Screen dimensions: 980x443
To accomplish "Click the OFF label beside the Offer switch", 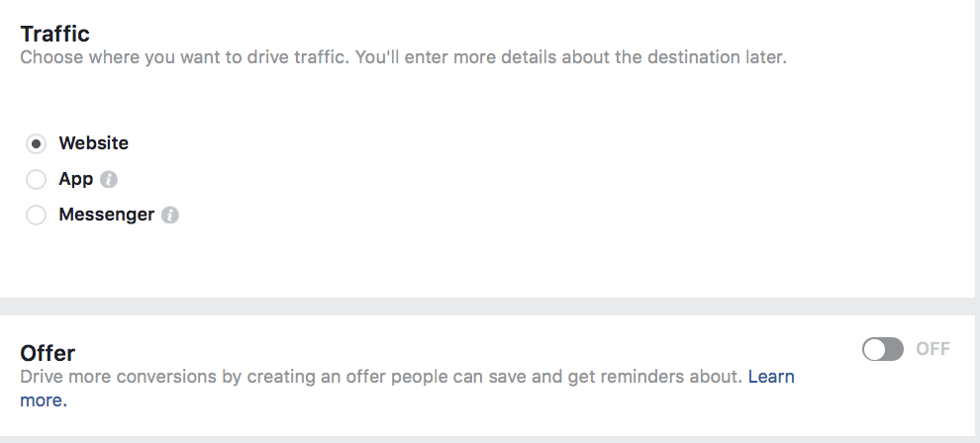I will (x=932, y=349).
